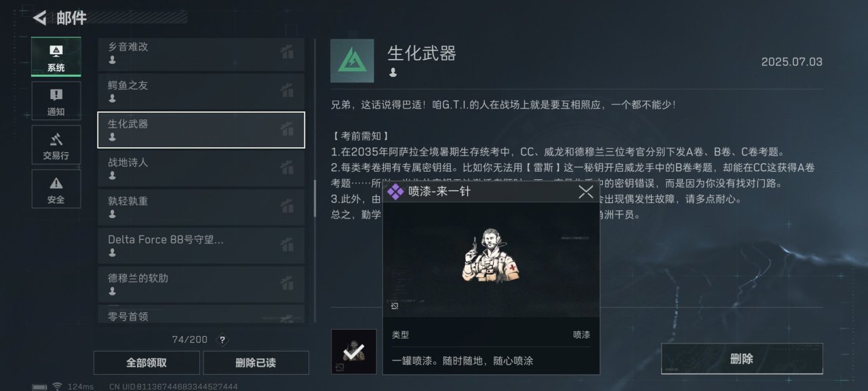The width and height of the screenshot is (868, 391).
Task: Go back using the arrow beside 邮件
Action: 40,18
